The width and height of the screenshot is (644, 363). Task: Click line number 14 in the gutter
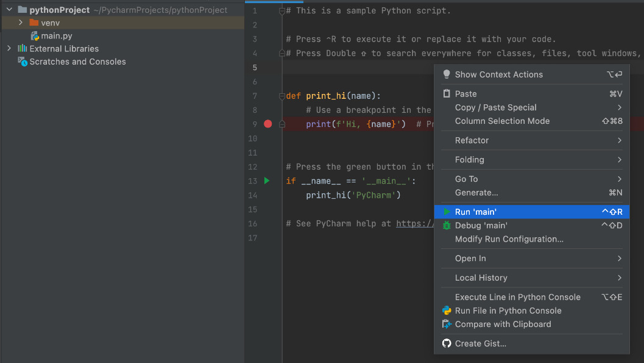pyautogui.click(x=253, y=195)
